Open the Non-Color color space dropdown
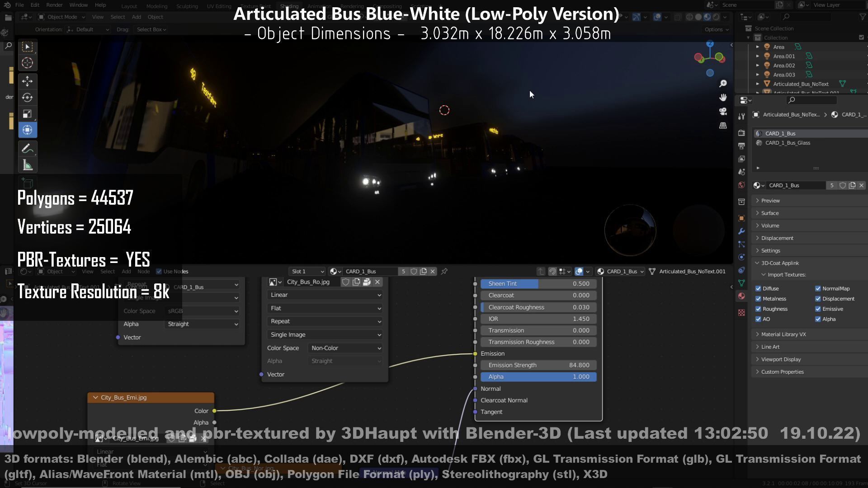The width and height of the screenshot is (868, 488). tap(346, 348)
